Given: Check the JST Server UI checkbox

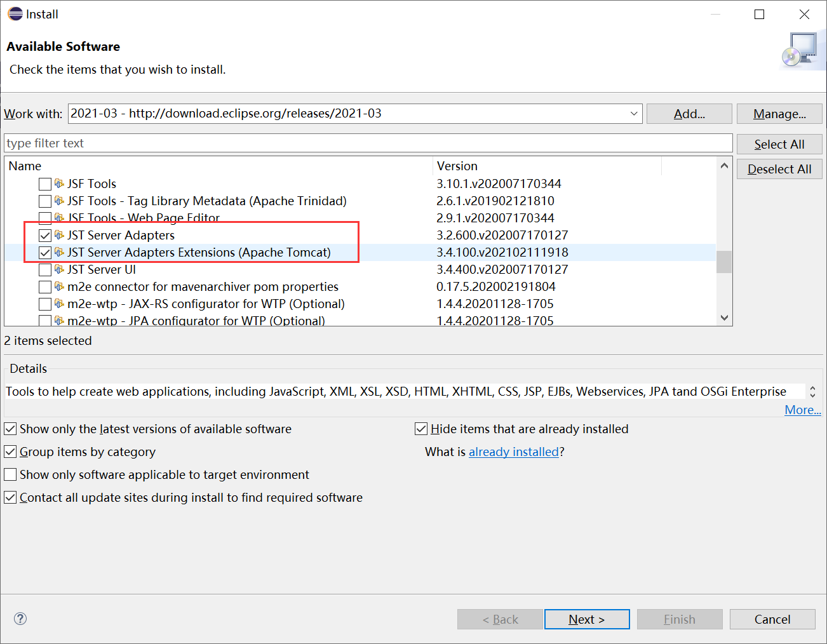Looking at the screenshot, I should click(x=45, y=270).
